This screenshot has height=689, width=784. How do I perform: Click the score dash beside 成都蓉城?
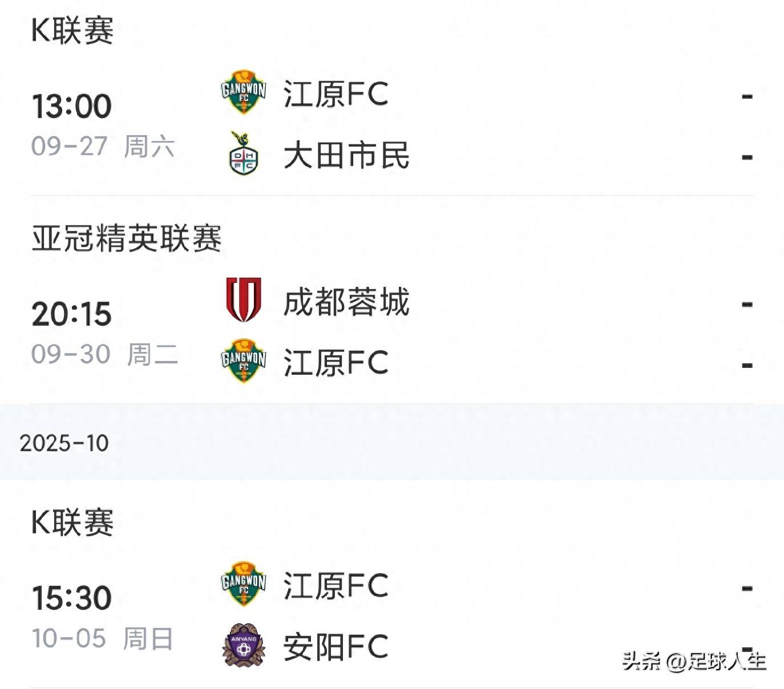(746, 305)
